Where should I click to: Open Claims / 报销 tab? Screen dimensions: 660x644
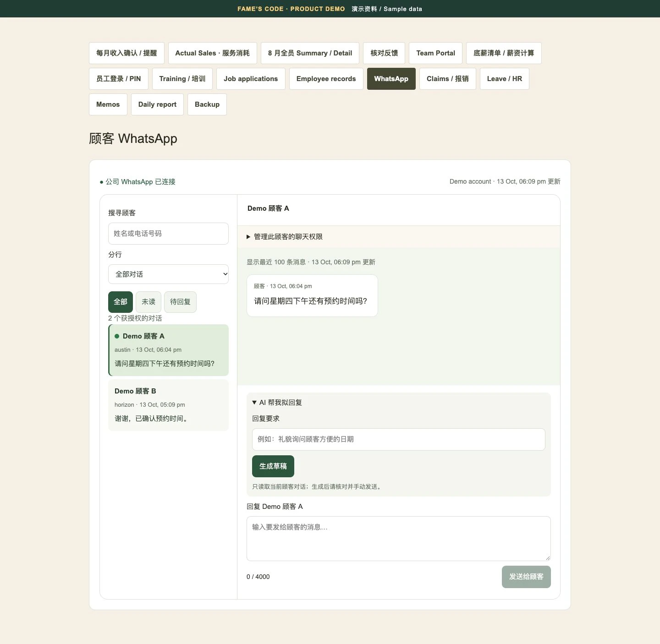448,79
